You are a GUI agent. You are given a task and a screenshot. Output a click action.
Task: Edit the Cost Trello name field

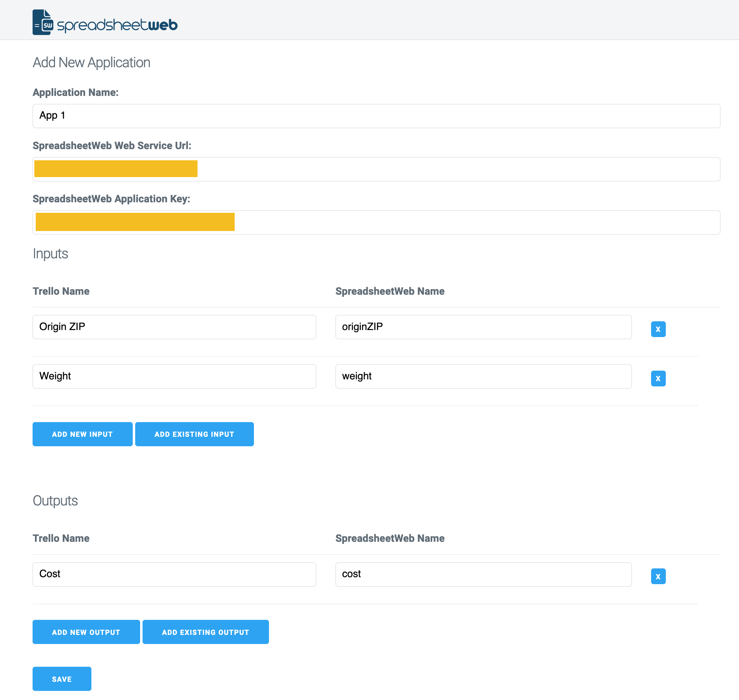(x=174, y=574)
